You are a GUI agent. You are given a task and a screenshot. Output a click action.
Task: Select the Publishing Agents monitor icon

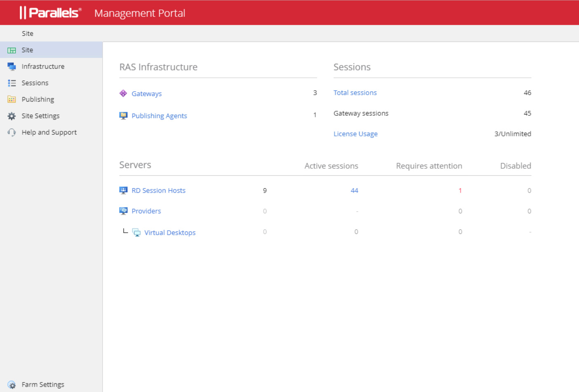coord(123,115)
